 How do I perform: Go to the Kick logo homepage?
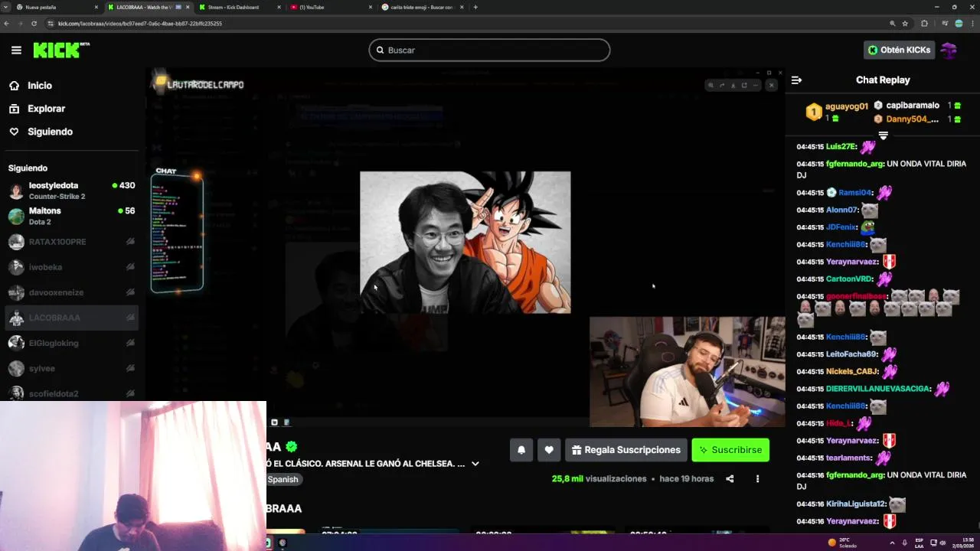coord(61,50)
